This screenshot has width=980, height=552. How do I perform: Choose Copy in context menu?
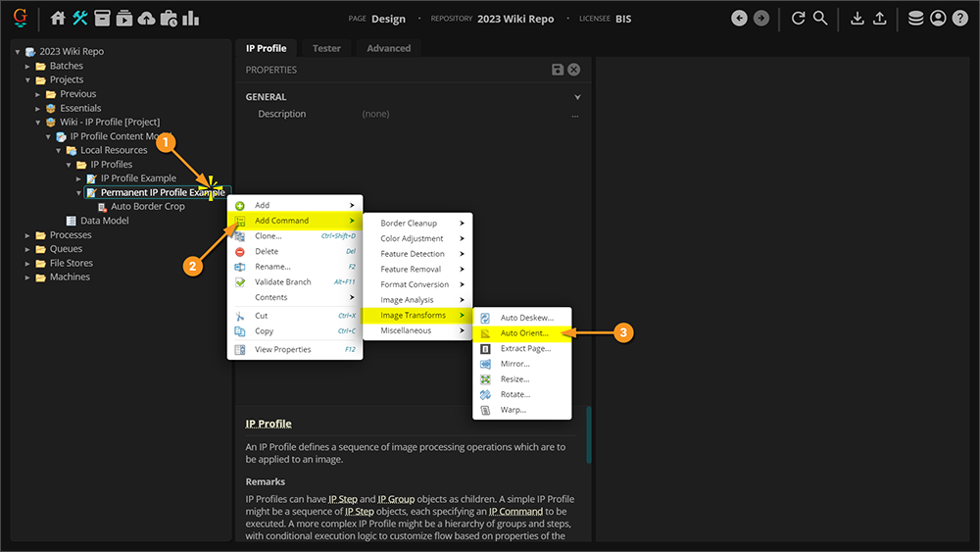click(295, 331)
